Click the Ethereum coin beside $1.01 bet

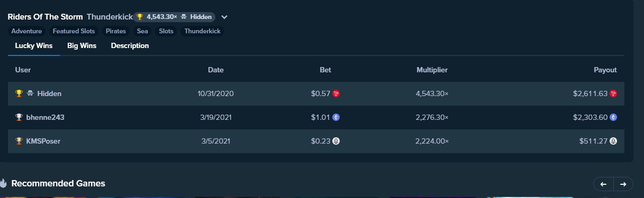(335, 117)
